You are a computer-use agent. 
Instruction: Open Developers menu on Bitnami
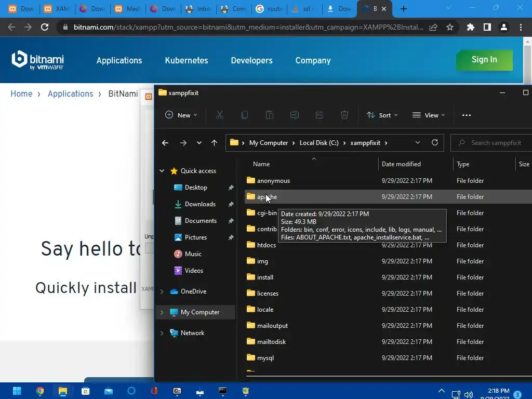tap(252, 60)
